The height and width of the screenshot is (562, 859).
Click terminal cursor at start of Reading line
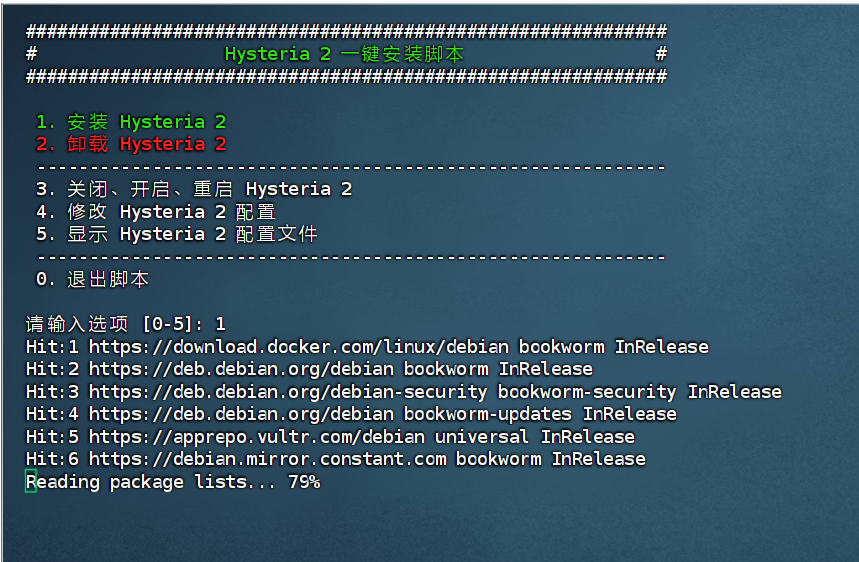31,481
